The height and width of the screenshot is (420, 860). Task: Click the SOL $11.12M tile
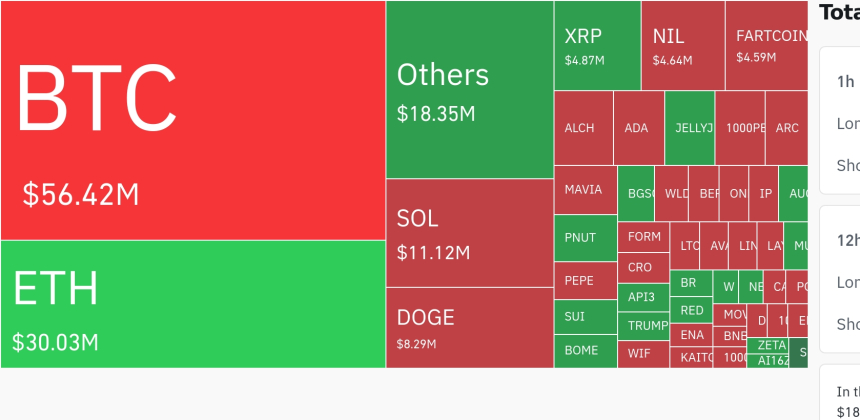pyautogui.click(x=470, y=233)
